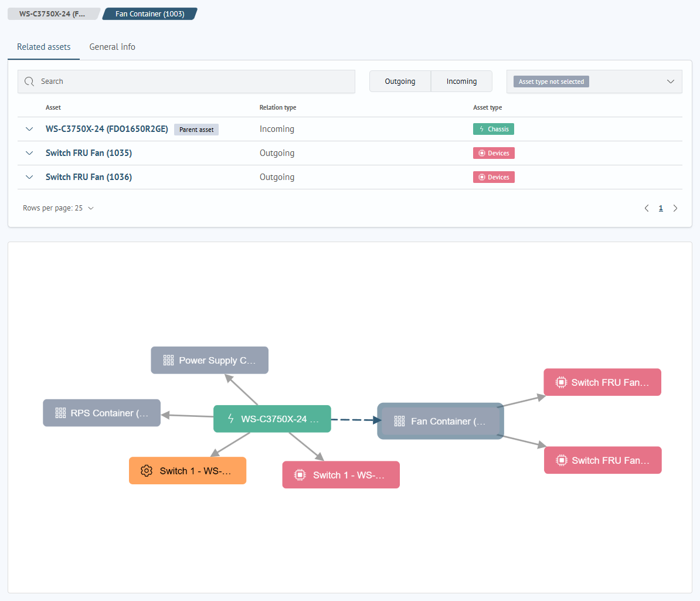Select the red Switch 1 - WS graph node

click(x=341, y=474)
